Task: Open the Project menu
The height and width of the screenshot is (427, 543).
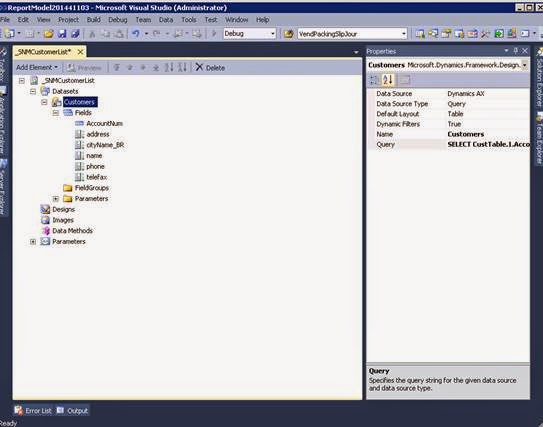Action: 68,20
